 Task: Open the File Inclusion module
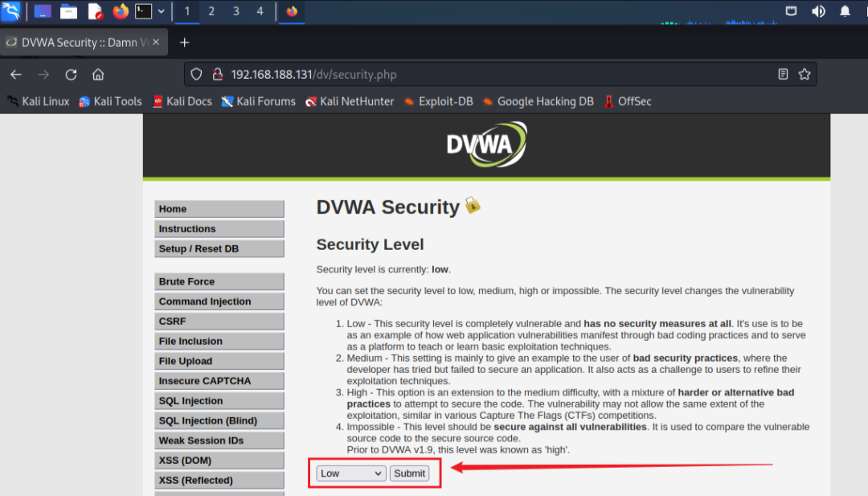pyautogui.click(x=219, y=341)
